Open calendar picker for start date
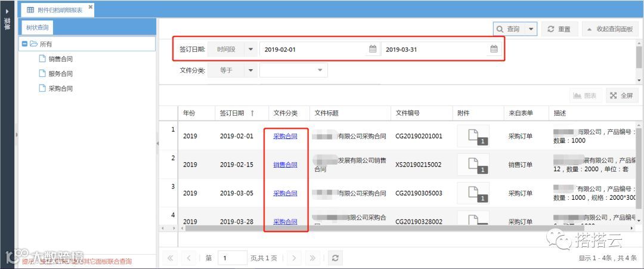Viewport: 644px width, 269px height. coord(373,50)
